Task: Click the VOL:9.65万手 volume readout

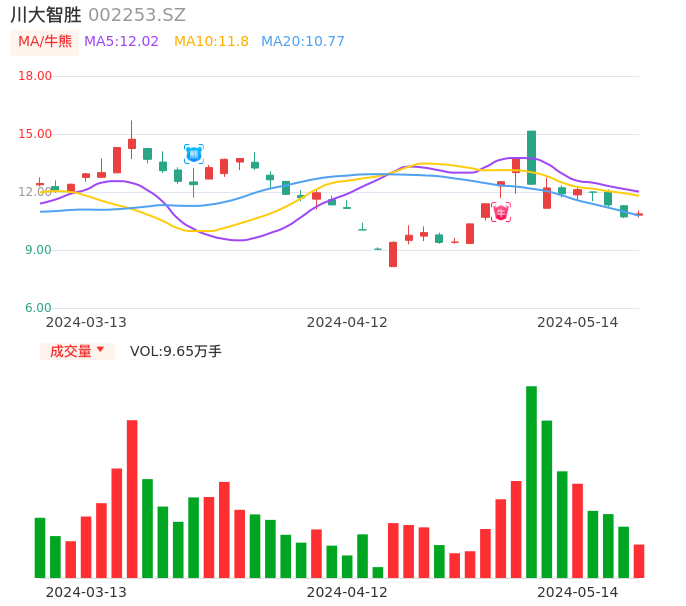Action: (x=176, y=351)
